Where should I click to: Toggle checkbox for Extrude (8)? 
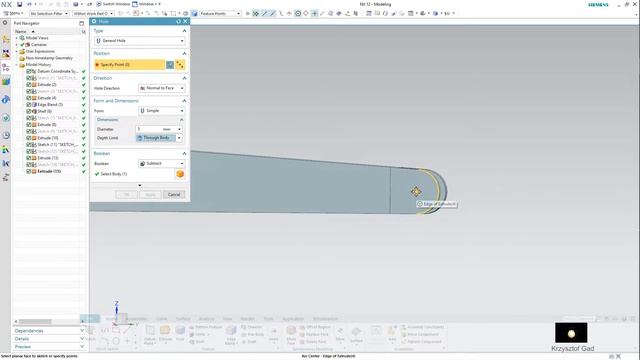click(29, 124)
